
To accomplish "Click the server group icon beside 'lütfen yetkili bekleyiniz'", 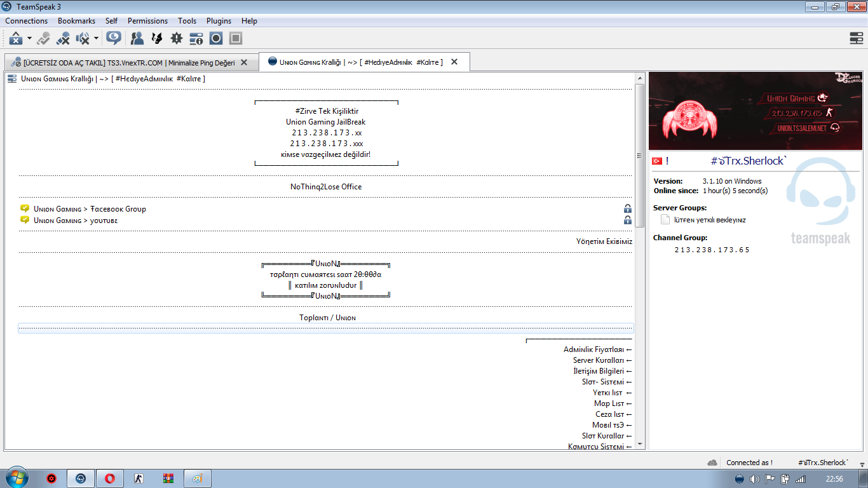I will point(665,220).
